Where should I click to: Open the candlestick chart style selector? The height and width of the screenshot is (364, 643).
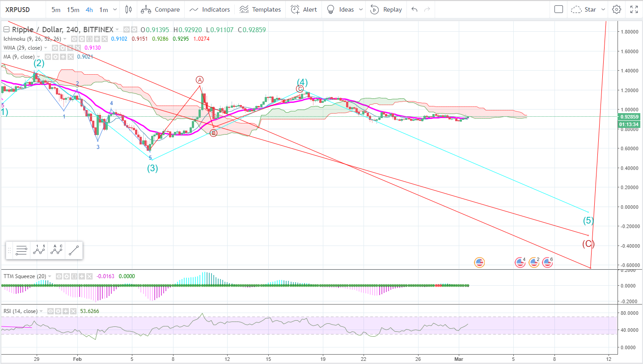click(x=129, y=9)
